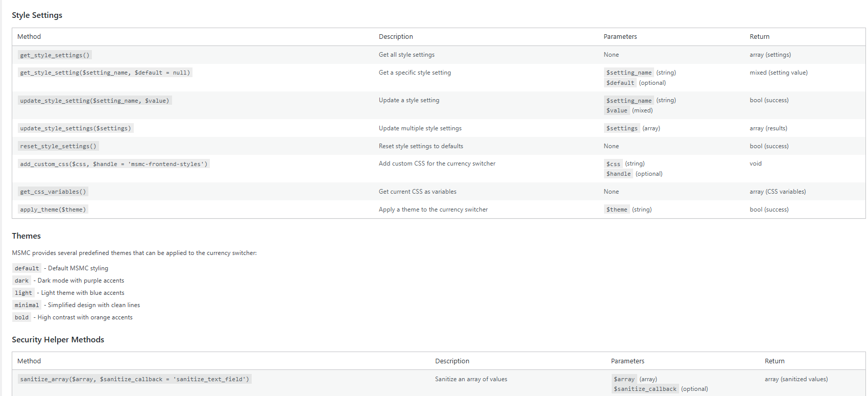Click 'Method' header in Style Settings table
Image resolution: width=868 pixels, height=396 pixels.
point(29,37)
